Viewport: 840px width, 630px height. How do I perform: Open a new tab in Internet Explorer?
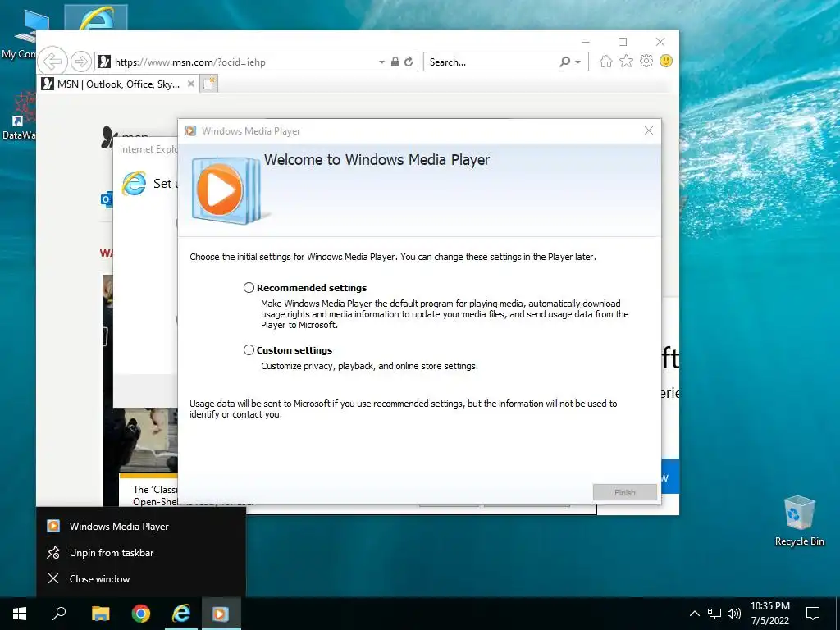coord(209,84)
